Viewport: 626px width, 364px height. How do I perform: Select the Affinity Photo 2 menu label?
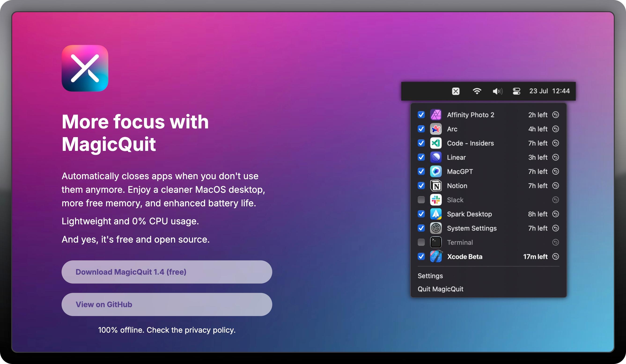(471, 115)
